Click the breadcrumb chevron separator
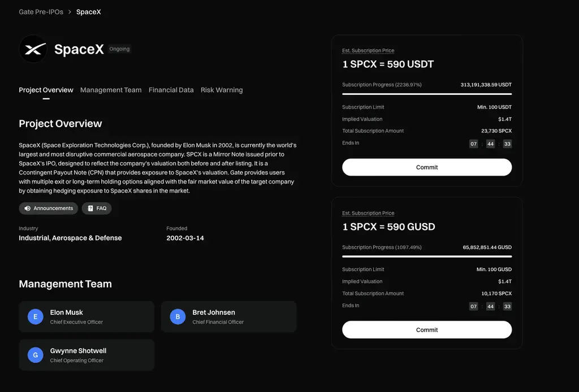579x392 pixels. point(70,12)
